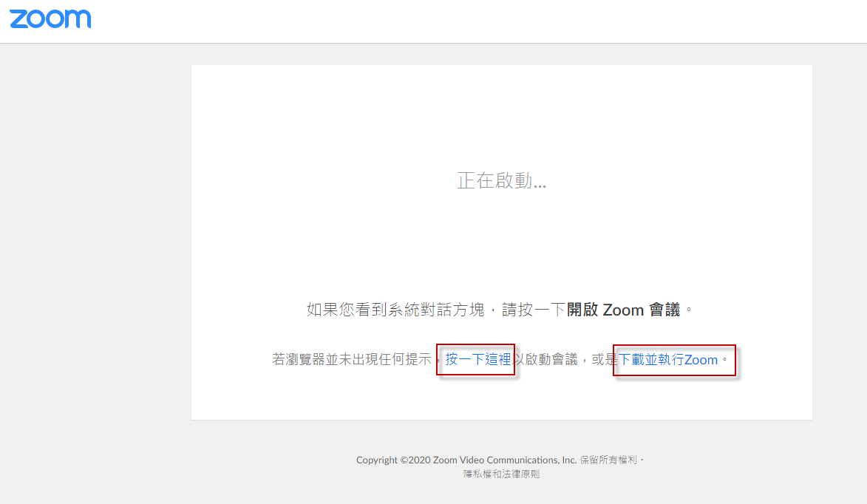
Task: Click the '若瀏覽器並未出現任何提示' text
Action: pyautogui.click(x=352, y=360)
